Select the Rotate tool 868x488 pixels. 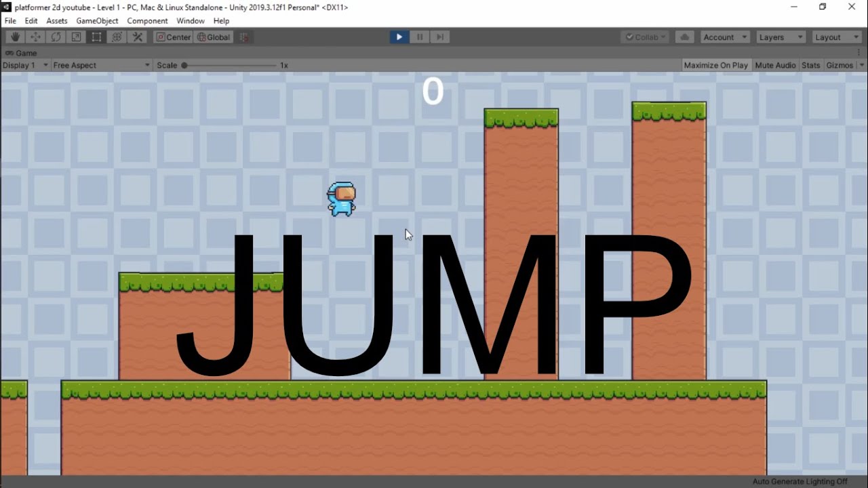coord(56,37)
